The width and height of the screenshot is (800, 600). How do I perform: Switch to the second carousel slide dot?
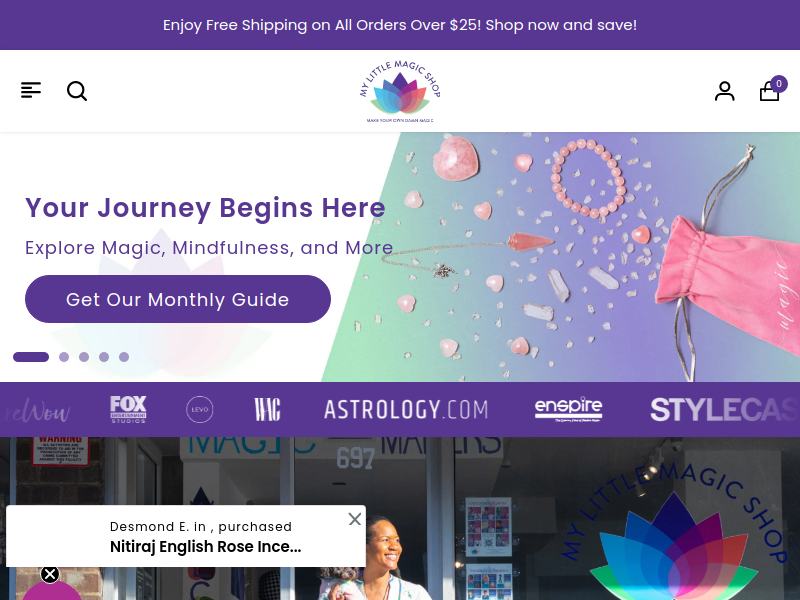point(64,357)
